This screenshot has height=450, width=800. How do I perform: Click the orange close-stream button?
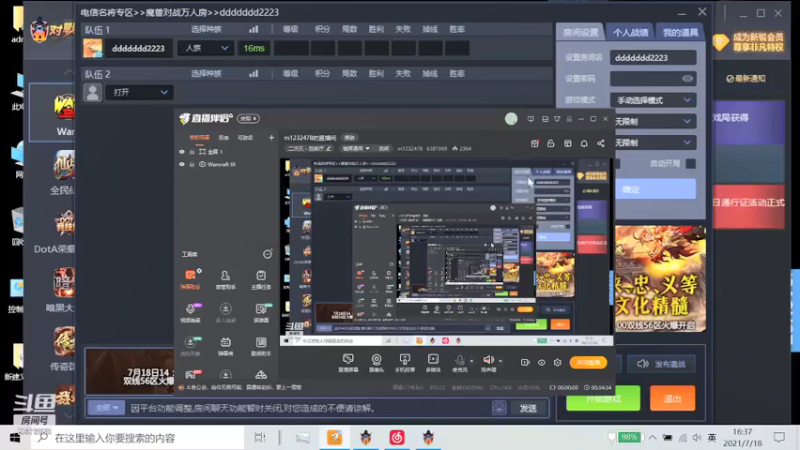(x=588, y=362)
